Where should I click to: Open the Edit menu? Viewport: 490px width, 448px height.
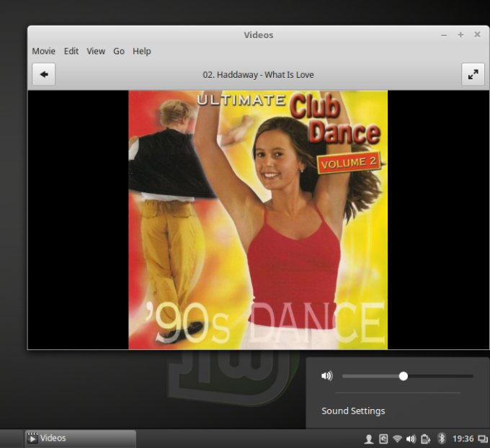pos(71,51)
